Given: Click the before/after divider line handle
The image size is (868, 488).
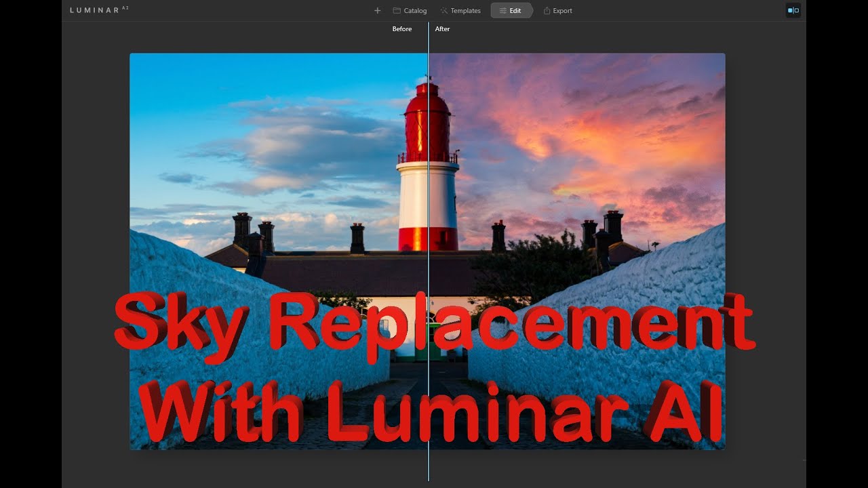Looking at the screenshot, I should point(428,251).
